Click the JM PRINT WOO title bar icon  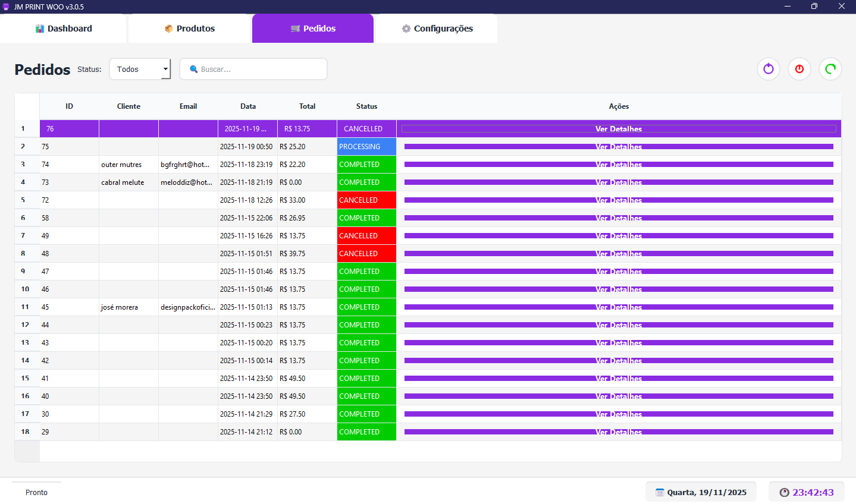[7, 7]
